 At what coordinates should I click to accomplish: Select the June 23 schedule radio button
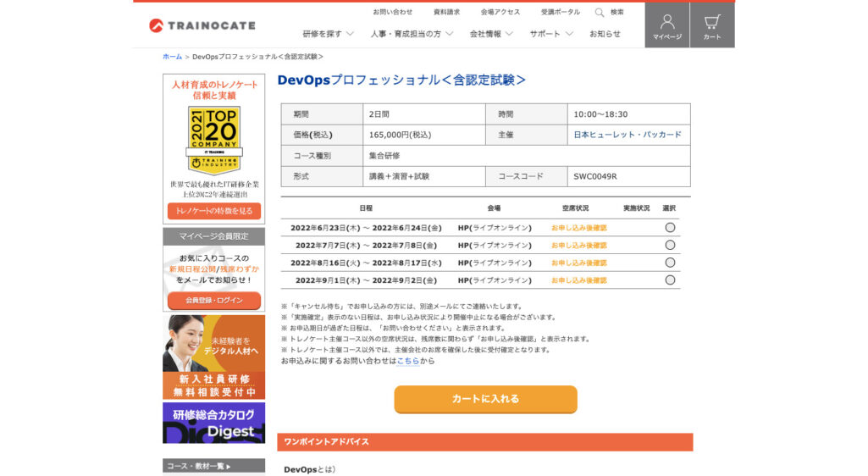(x=670, y=228)
